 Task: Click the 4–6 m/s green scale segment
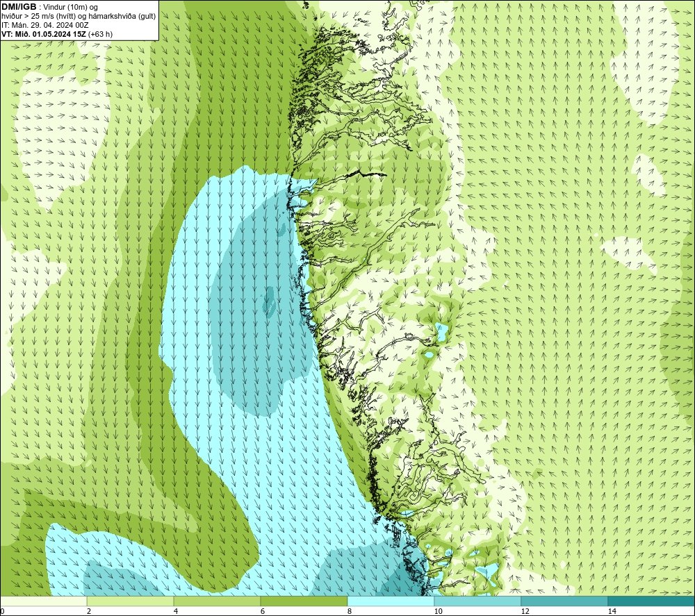[217, 601]
